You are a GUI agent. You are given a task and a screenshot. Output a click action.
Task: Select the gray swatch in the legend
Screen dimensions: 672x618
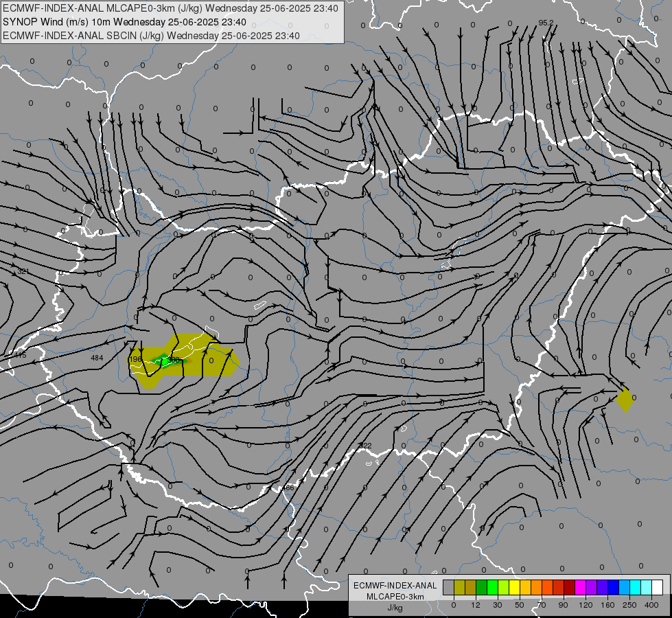(x=449, y=587)
